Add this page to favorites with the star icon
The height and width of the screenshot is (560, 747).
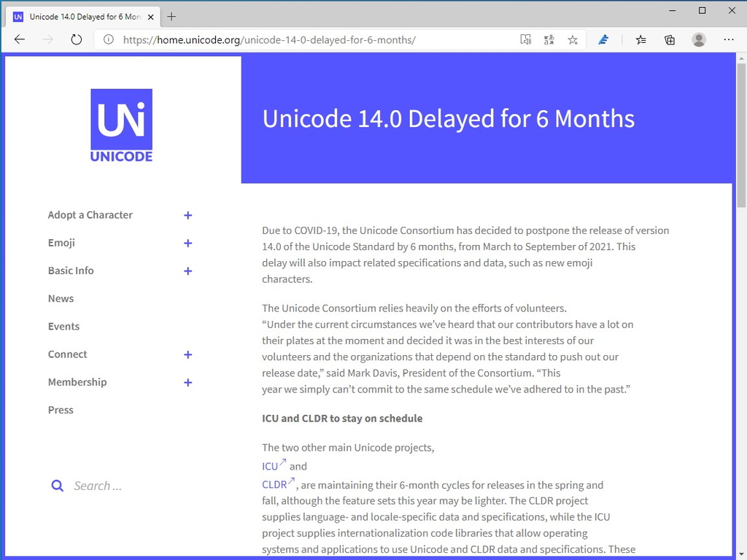click(x=573, y=39)
